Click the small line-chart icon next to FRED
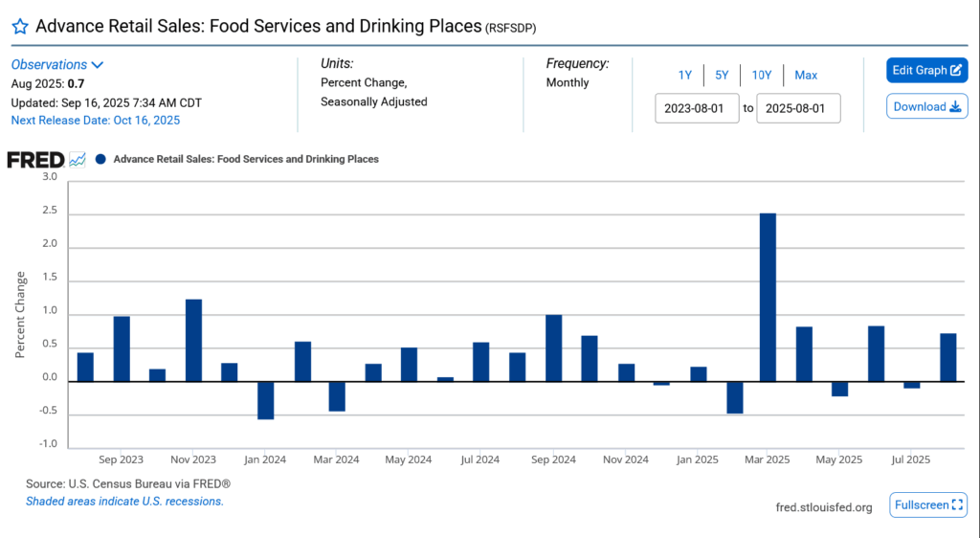Screen dimensions: 980x538 point(78,159)
